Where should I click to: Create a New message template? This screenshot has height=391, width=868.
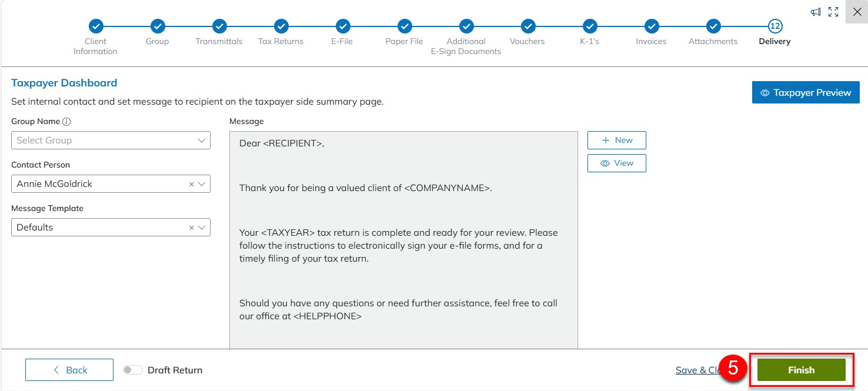click(x=616, y=141)
